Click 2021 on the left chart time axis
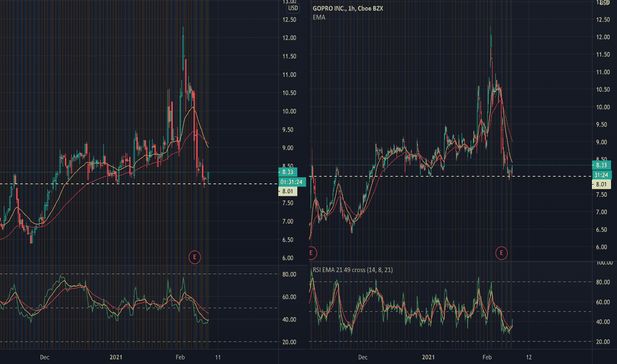Screen dimensions: 617x364 click(x=116, y=357)
